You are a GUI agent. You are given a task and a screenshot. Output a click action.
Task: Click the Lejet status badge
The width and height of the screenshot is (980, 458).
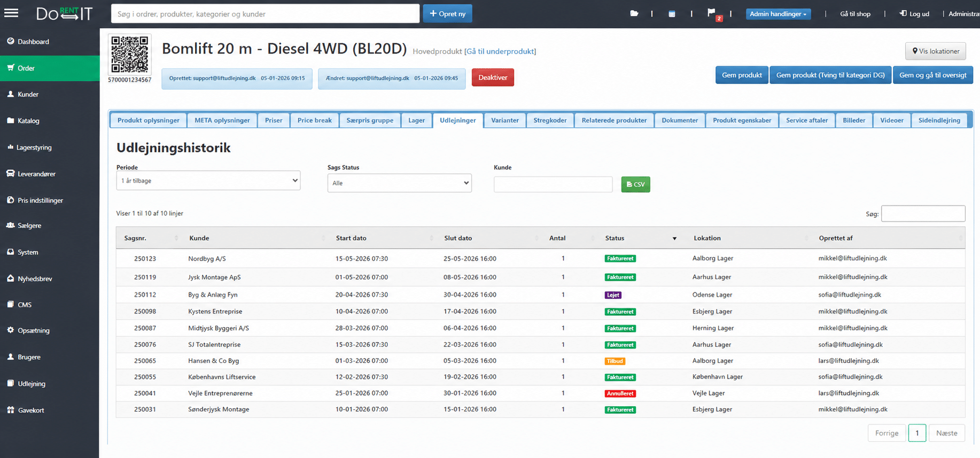click(613, 295)
